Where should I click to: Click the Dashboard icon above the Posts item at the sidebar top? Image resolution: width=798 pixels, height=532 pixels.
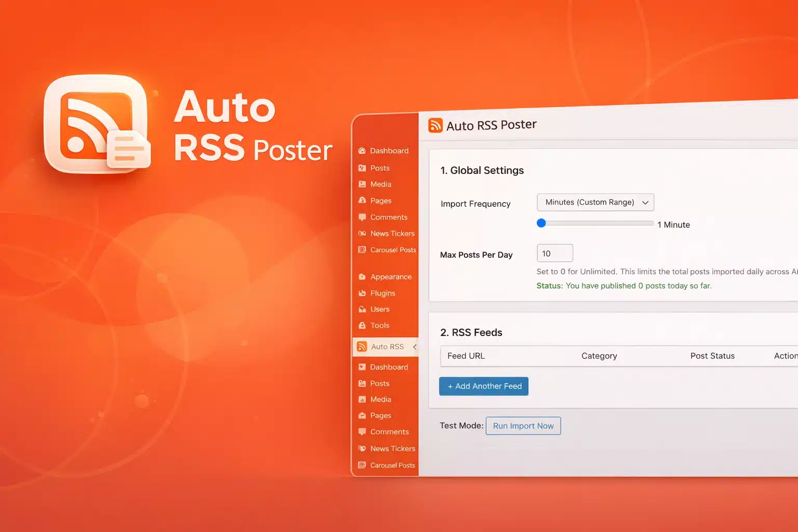362,151
